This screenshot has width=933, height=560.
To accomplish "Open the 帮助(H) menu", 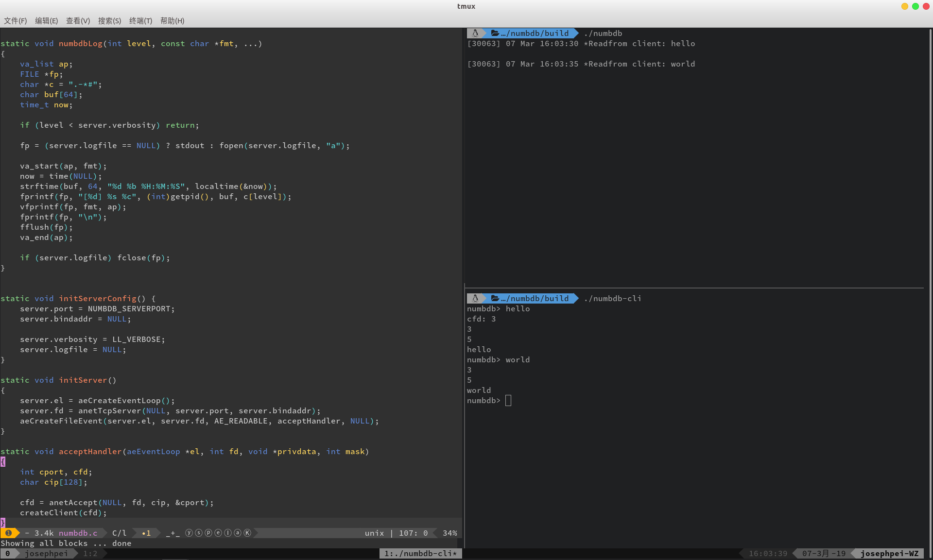I will click(x=172, y=21).
